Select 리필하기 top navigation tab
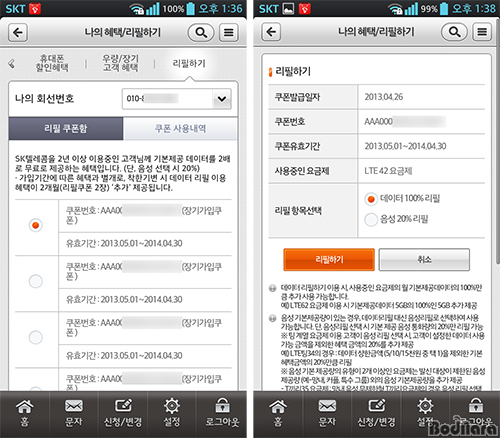Screen dimensions: 500x438 click(189, 63)
